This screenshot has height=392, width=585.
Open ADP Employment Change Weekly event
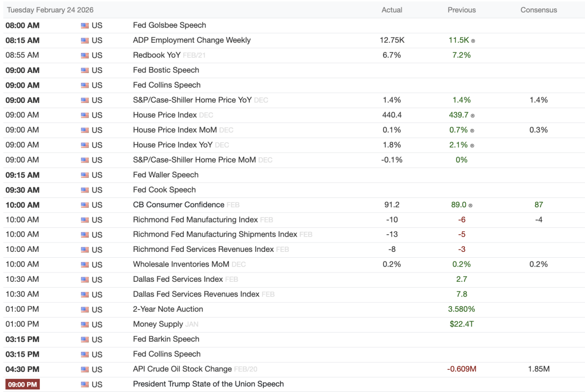coord(192,40)
